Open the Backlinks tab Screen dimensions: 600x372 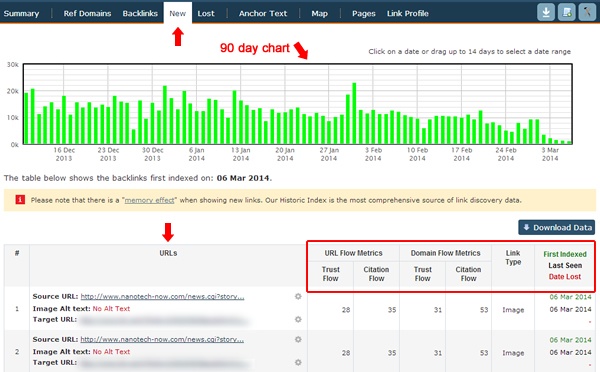[x=140, y=13]
